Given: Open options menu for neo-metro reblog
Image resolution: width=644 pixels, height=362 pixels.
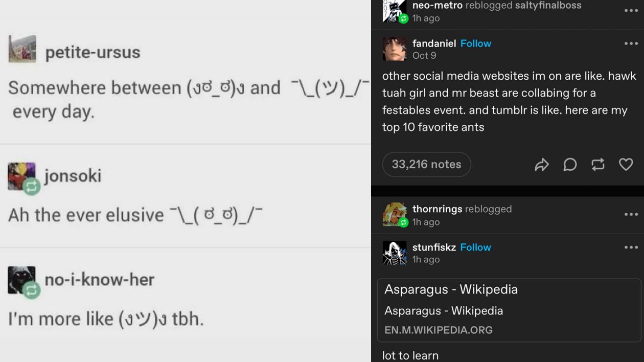Looking at the screenshot, I should click(x=631, y=11).
